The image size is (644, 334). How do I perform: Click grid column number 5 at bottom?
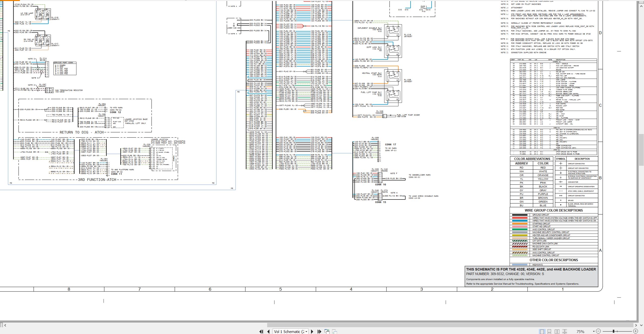[x=280, y=289]
